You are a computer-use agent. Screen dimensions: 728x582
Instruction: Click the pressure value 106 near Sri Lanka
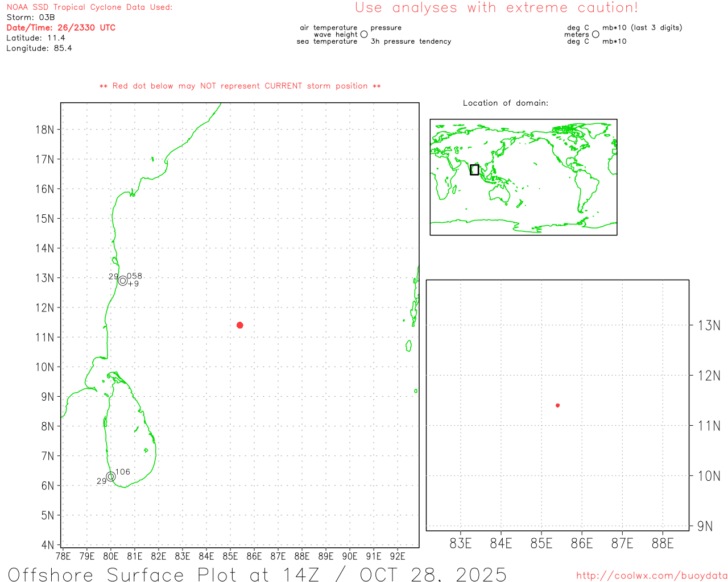[x=123, y=472]
